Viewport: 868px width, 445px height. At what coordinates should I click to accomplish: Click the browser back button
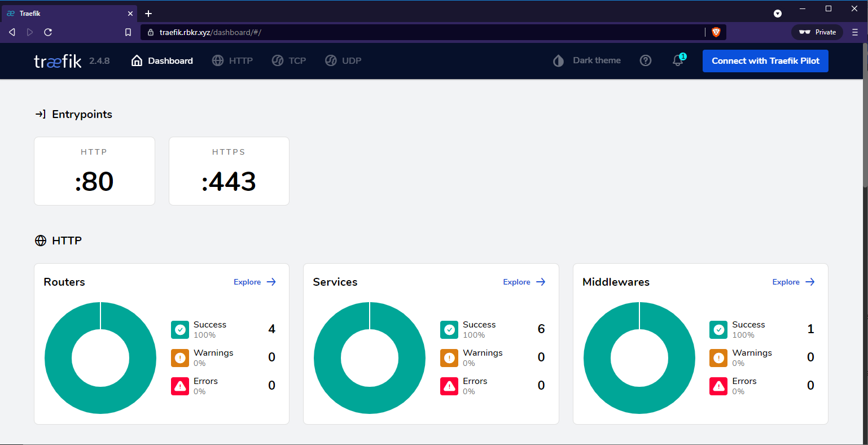click(12, 32)
